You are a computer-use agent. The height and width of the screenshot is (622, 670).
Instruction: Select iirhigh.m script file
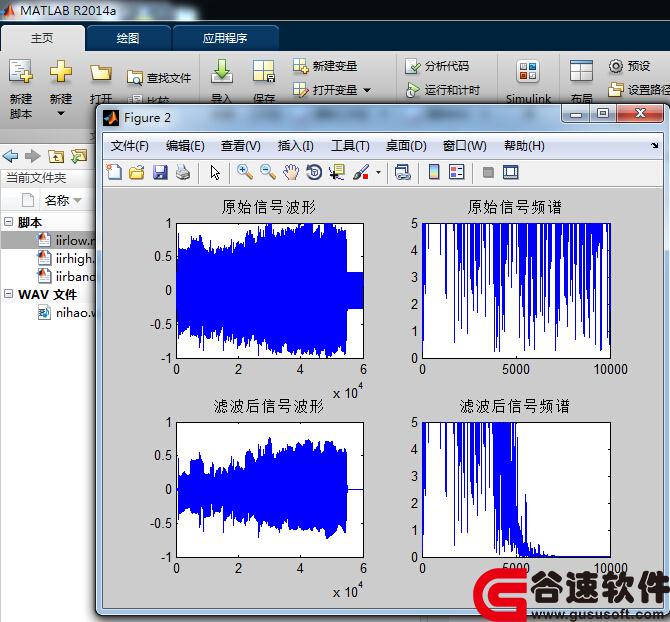[66, 258]
